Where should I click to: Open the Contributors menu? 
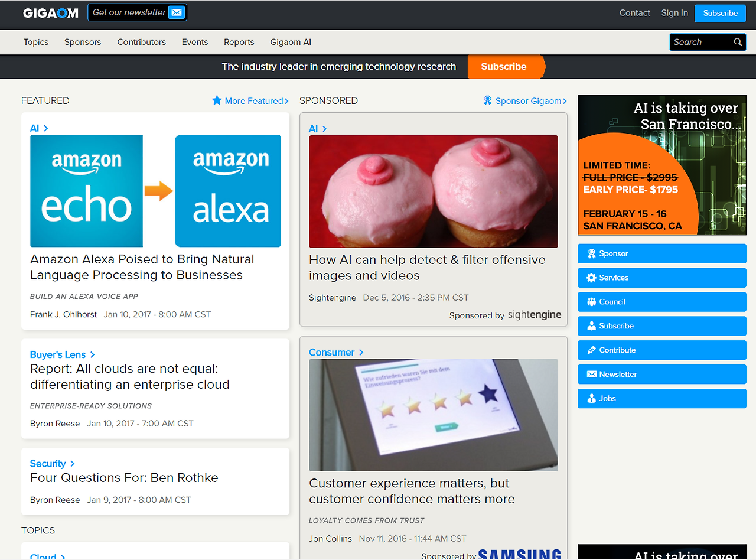click(142, 42)
